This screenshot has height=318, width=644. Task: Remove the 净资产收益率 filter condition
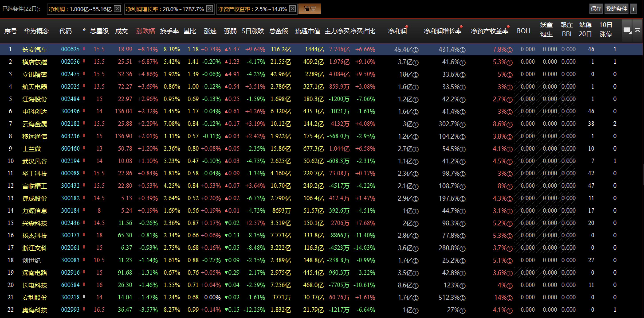(x=292, y=9)
